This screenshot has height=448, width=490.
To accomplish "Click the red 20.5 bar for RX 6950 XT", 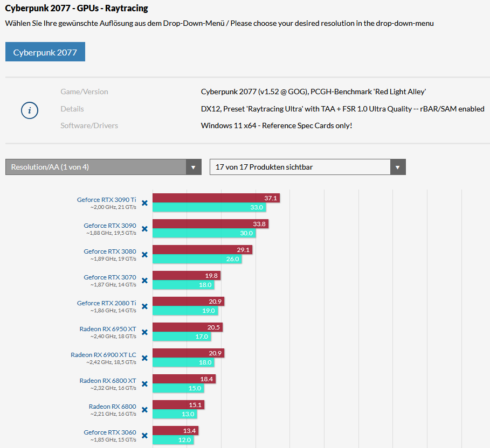I will point(188,327).
